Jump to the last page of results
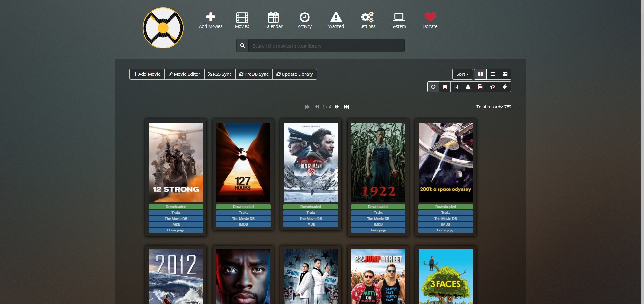Viewport: 644px width, 304px height. (346, 107)
